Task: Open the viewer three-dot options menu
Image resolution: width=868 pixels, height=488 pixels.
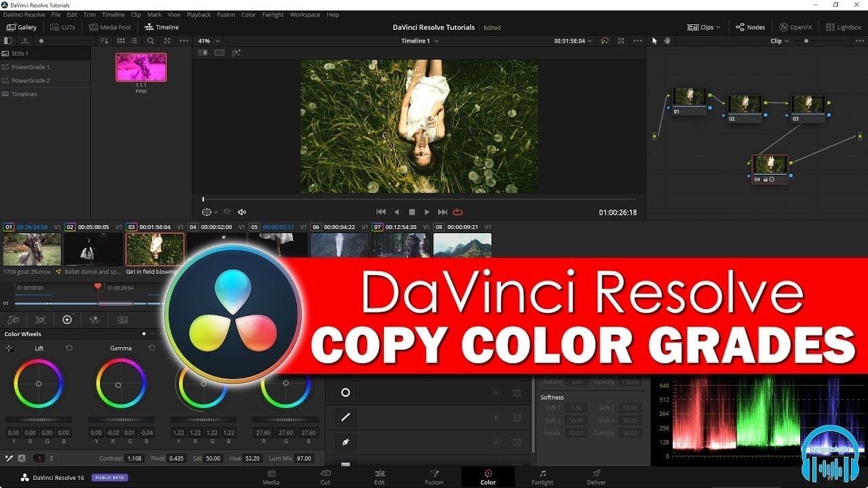Action: 637,41
